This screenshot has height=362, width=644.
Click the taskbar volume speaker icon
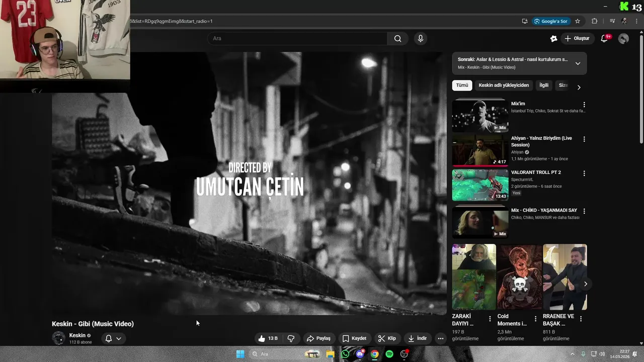(602, 354)
